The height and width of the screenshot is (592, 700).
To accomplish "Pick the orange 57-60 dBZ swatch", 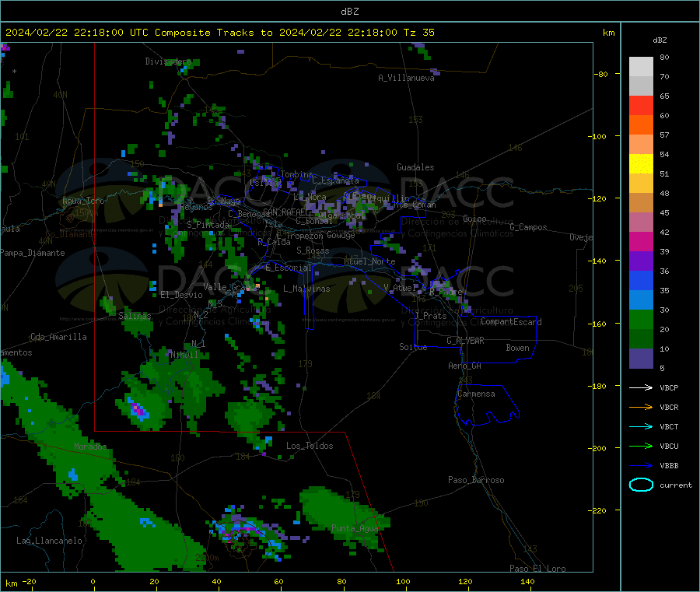I will [x=641, y=125].
